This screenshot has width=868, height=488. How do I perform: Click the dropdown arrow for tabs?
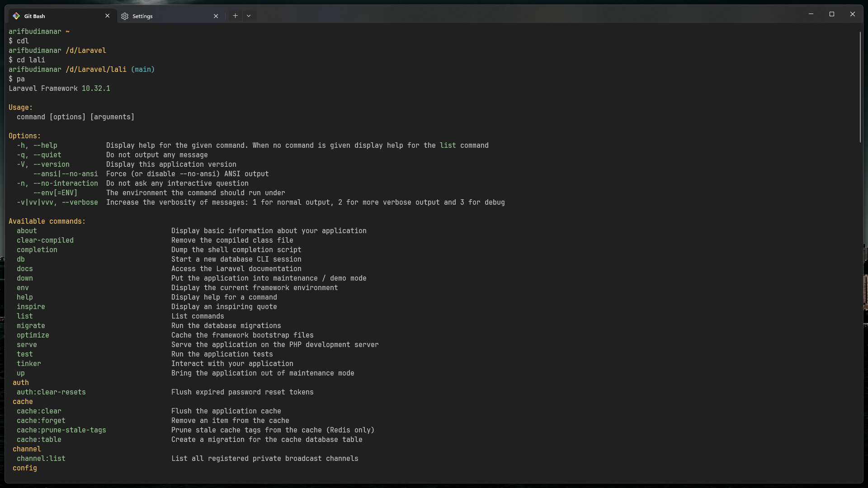[249, 15]
